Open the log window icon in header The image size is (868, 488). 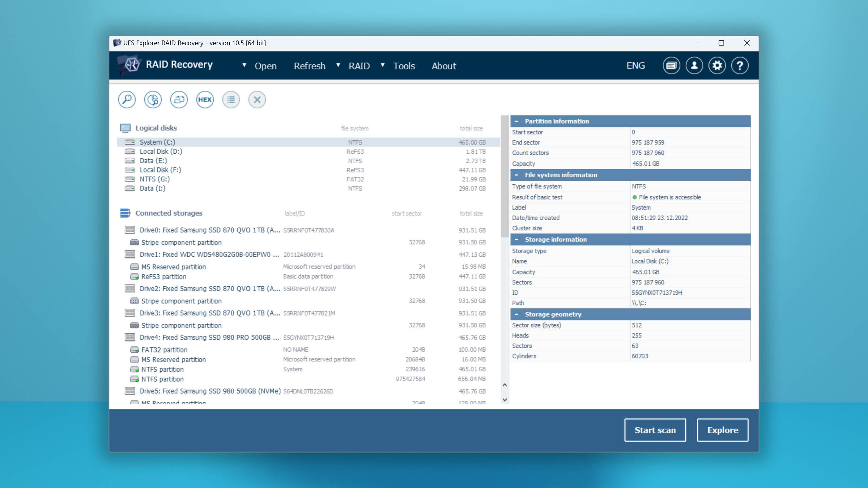671,65
